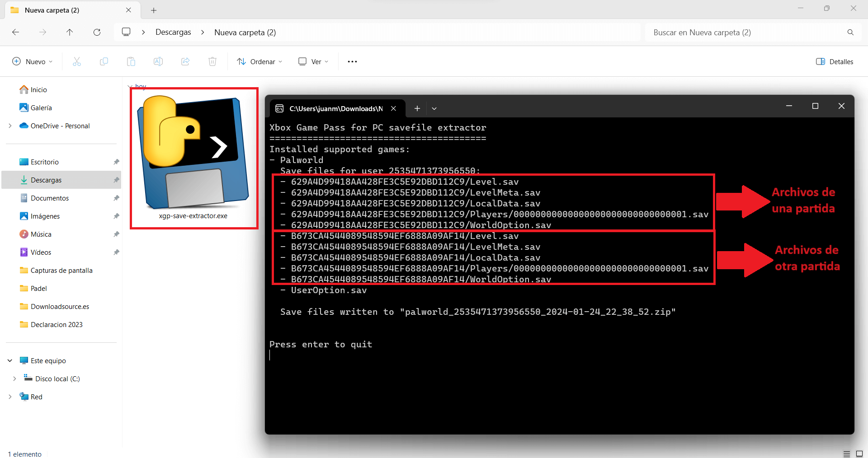Image resolution: width=868 pixels, height=458 pixels.
Task: Close the terminal tab
Action: pyautogui.click(x=393, y=108)
